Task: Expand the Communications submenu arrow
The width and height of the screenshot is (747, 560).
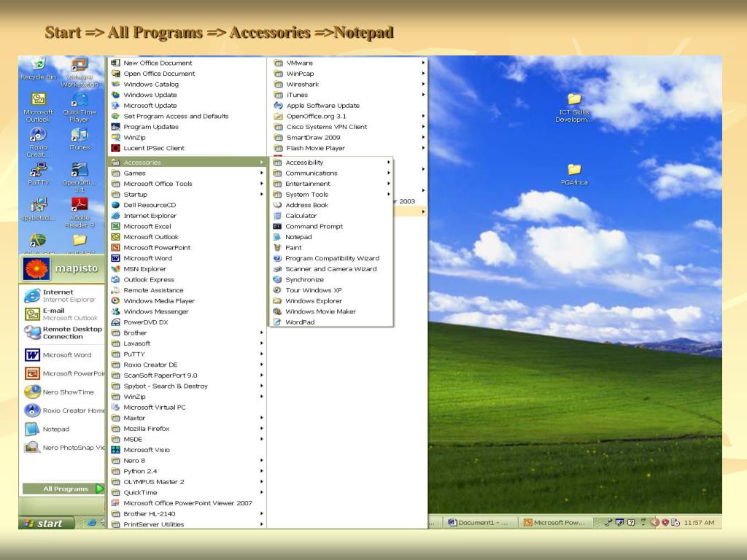Action: coord(389,173)
